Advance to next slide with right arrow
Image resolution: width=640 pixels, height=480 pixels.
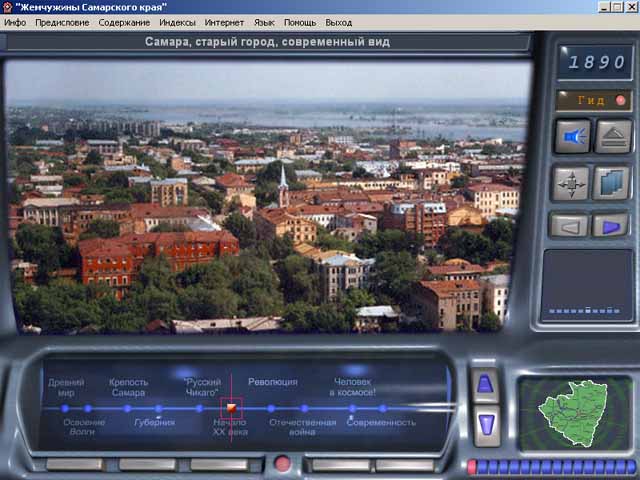(x=609, y=225)
